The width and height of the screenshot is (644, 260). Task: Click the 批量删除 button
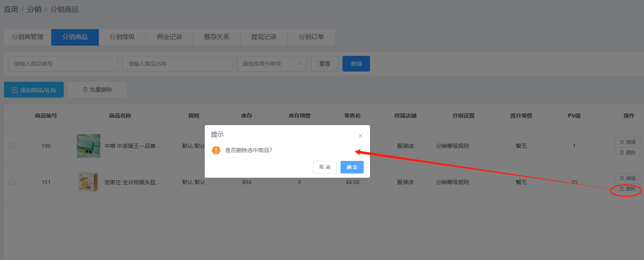[x=97, y=90]
